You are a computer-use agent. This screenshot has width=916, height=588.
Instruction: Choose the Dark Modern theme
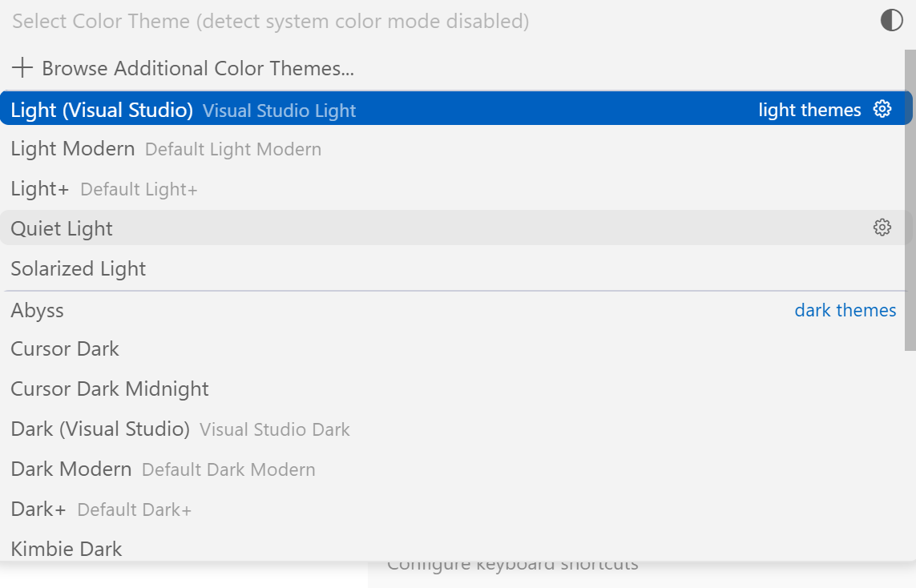pos(456,469)
